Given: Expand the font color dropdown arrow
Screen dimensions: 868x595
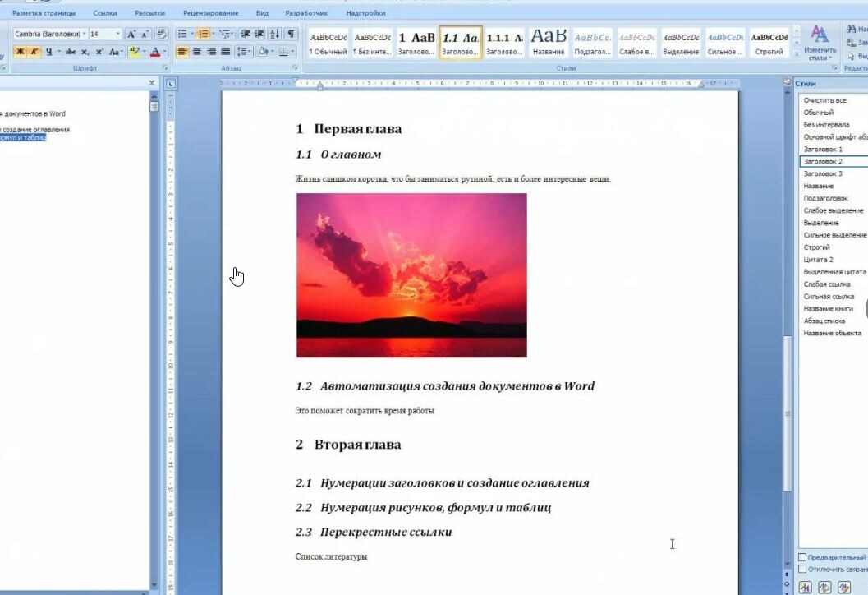Looking at the screenshot, I should pos(165,52).
